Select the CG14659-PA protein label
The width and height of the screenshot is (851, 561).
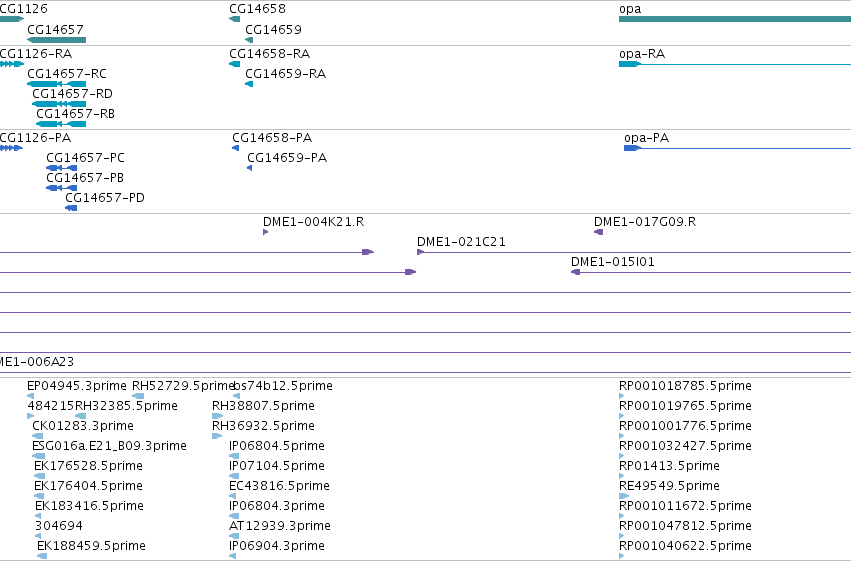point(287,158)
